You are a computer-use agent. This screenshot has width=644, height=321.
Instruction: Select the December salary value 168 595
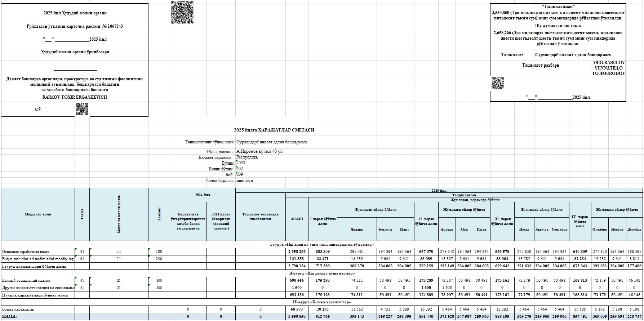[634, 252]
